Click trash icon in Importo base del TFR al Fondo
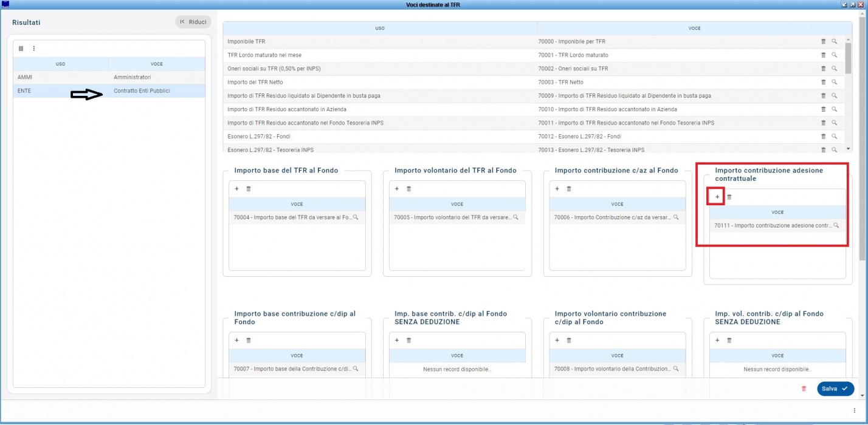868x425 pixels. pos(249,189)
